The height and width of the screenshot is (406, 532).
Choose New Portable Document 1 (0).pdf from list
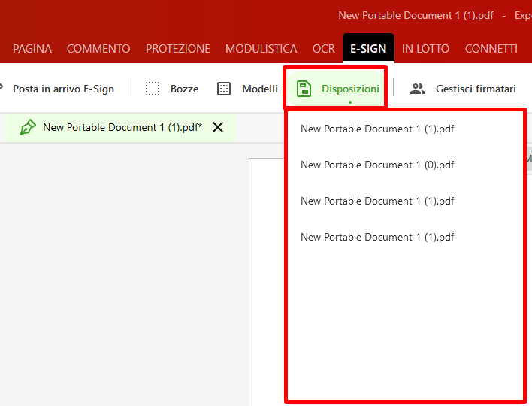click(x=377, y=165)
